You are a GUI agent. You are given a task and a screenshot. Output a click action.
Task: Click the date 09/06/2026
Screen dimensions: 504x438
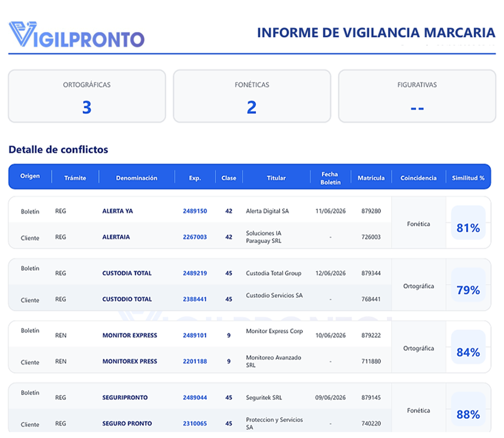pyautogui.click(x=331, y=398)
